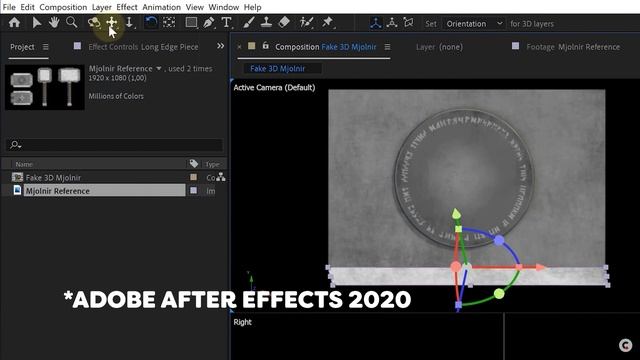Select the Puppet Pin tool
Screen dimensions: 640x360
327,22
